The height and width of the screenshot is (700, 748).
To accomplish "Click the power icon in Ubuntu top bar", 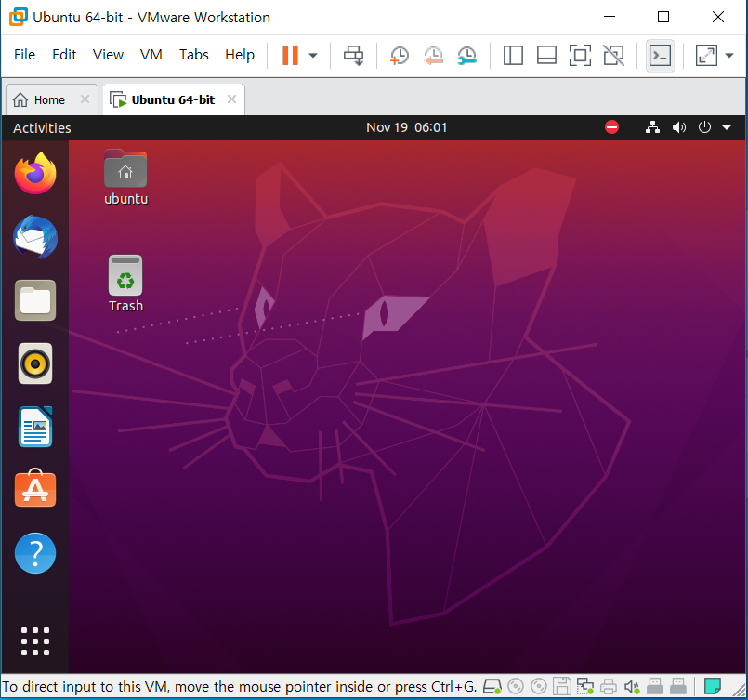I will tap(704, 127).
